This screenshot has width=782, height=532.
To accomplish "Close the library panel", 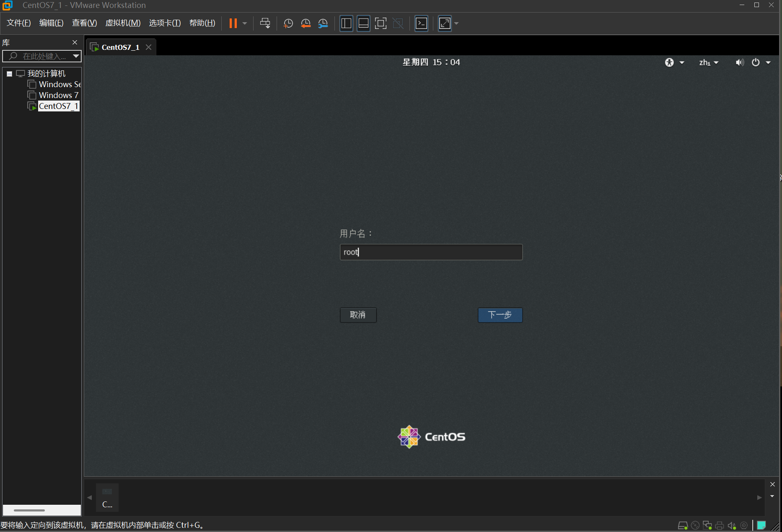I will click(75, 42).
